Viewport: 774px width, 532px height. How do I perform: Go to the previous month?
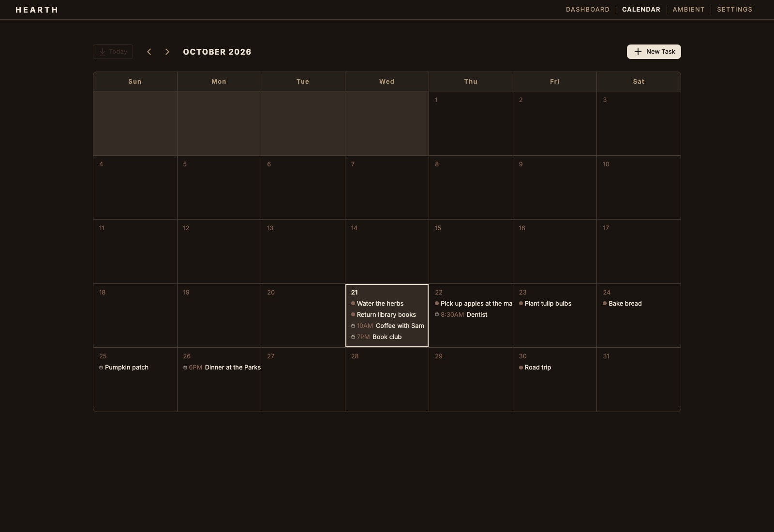point(149,52)
